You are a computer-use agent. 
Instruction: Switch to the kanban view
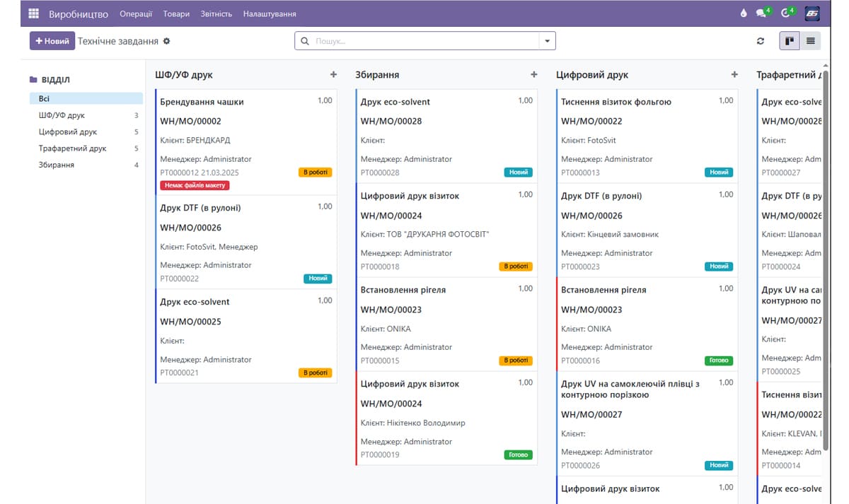(789, 41)
